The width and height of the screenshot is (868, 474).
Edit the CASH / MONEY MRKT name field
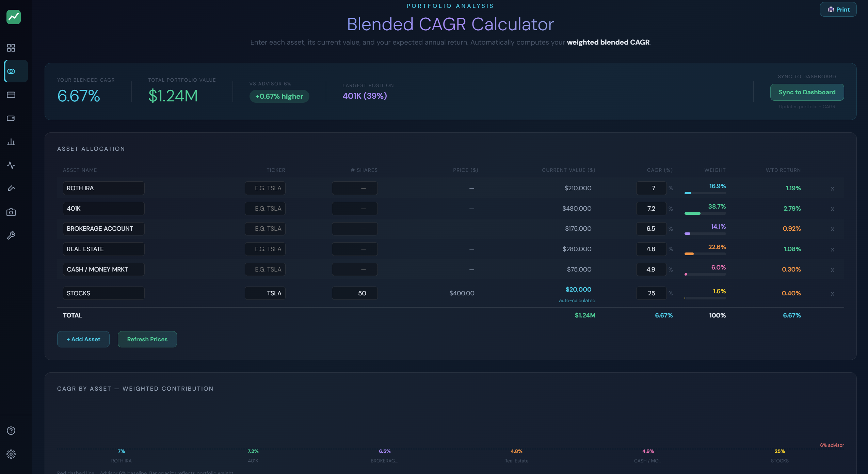(x=103, y=269)
